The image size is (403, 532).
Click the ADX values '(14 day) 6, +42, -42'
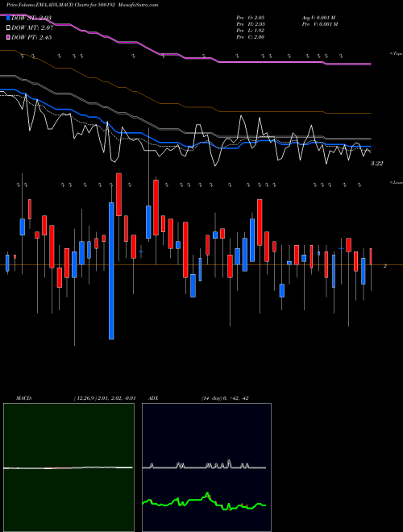[x=225, y=398]
